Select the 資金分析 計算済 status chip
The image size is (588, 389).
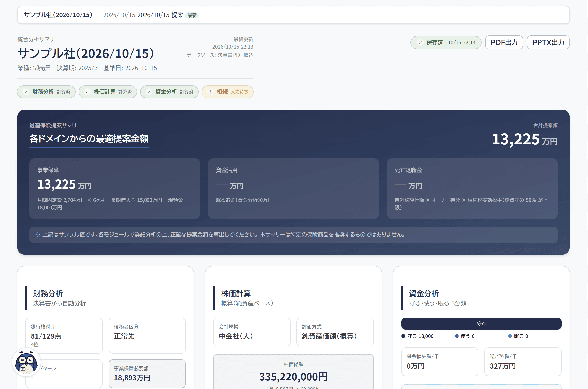(x=169, y=92)
